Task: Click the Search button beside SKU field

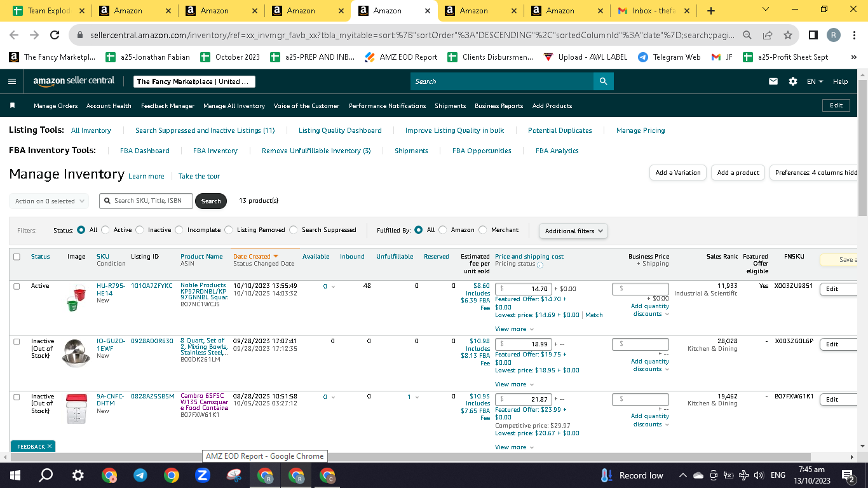Action: click(x=211, y=201)
